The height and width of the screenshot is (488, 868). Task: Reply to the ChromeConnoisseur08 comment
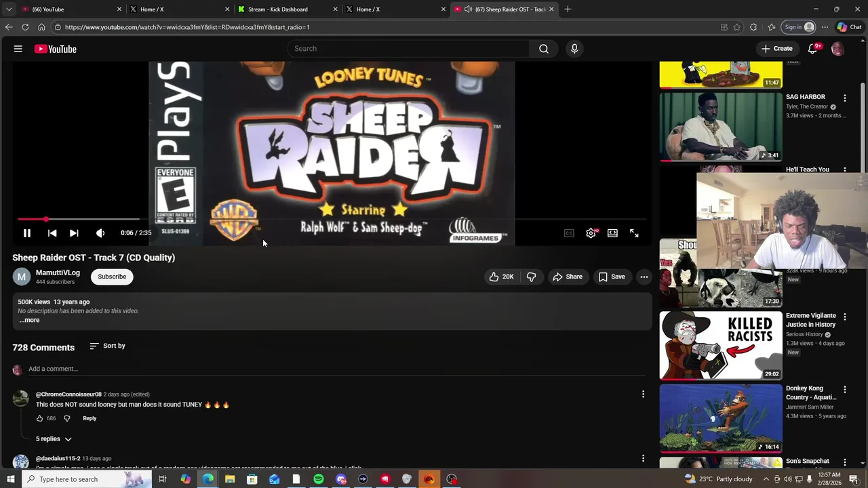tap(90, 418)
